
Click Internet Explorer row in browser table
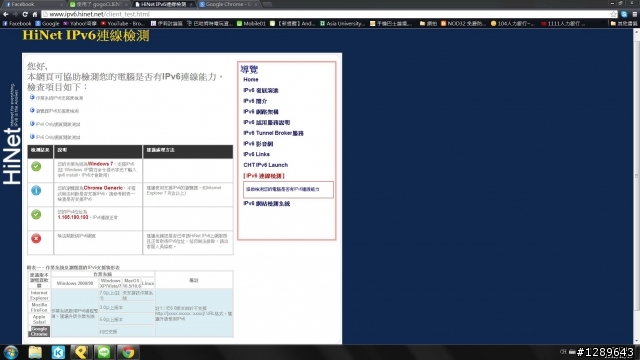pos(39,296)
